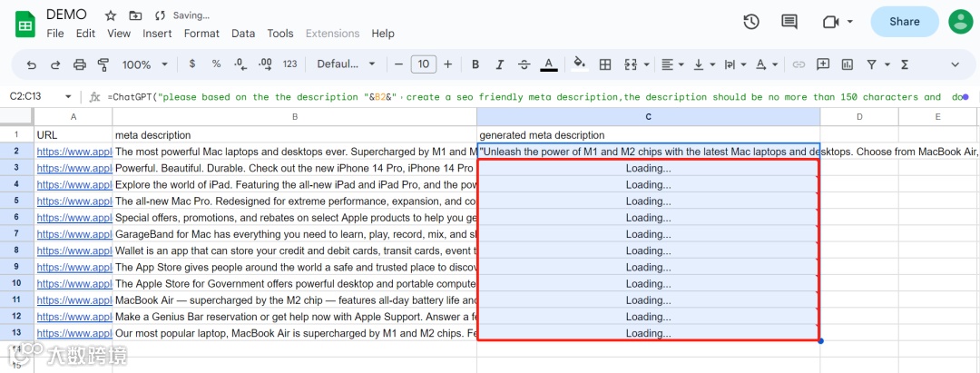980x373 pixels.
Task: Increase decimal places icon
Action: (x=265, y=64)
